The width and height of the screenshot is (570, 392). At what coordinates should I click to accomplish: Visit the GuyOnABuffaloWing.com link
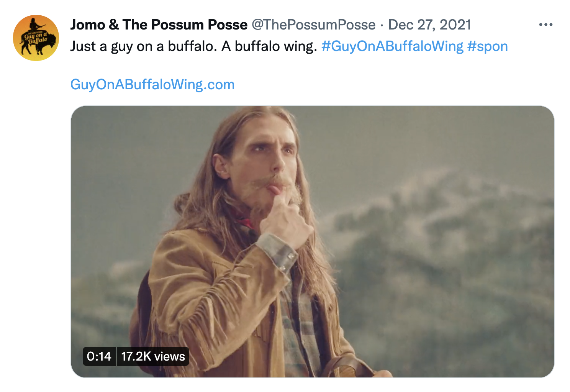tap(152, 84)
